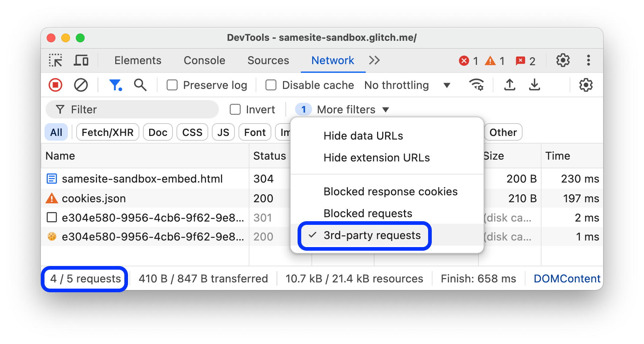The image size is (644, 344).
Task: Check the Disable cache checkbox
Action: click(271, 85)
